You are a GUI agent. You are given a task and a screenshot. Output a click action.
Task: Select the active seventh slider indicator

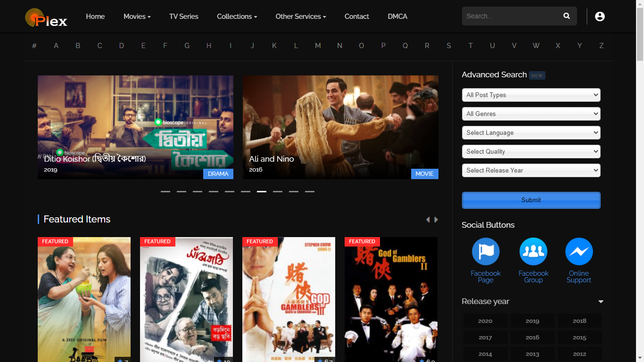(x=262, y=191)
